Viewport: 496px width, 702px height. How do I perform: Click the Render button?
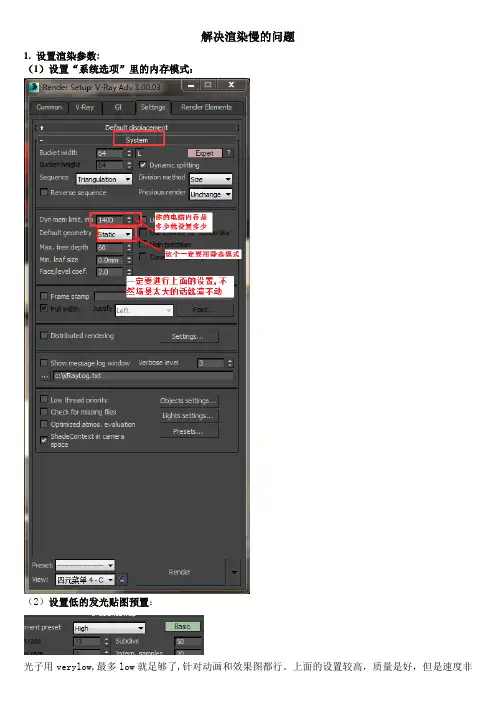point(180,572)
